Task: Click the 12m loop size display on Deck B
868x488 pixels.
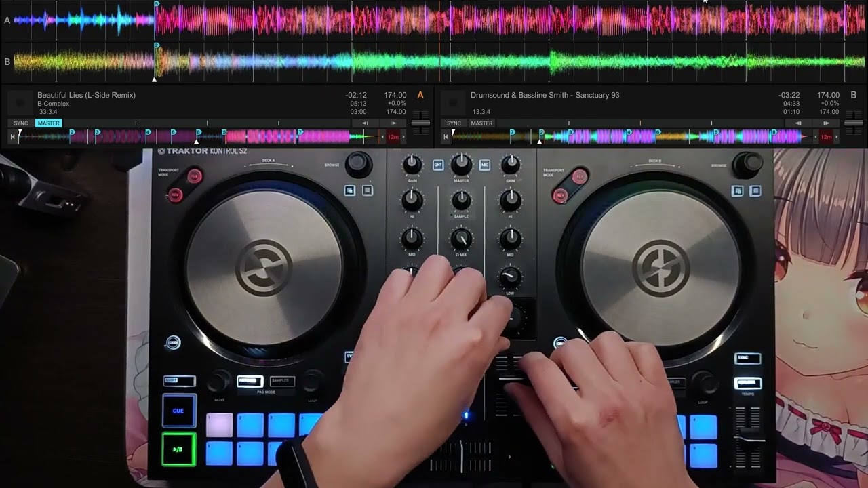Action: pos(826,137)
